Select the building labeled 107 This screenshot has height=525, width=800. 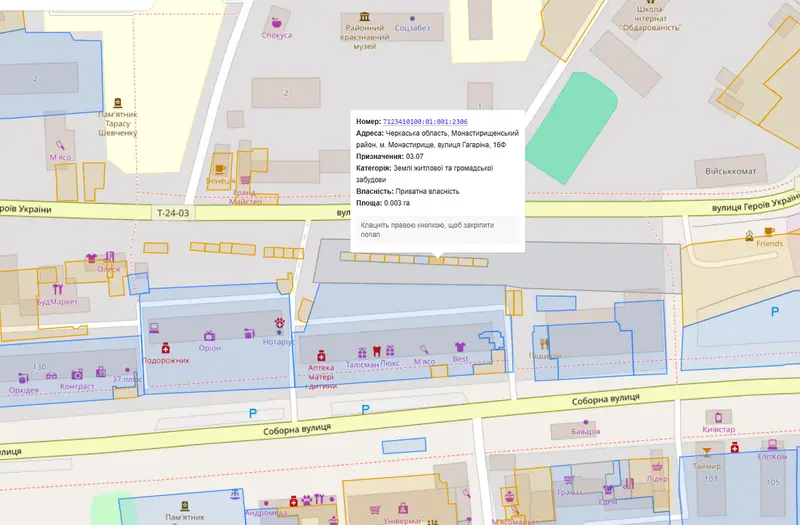pyautogui.click(x=711, y=479)
